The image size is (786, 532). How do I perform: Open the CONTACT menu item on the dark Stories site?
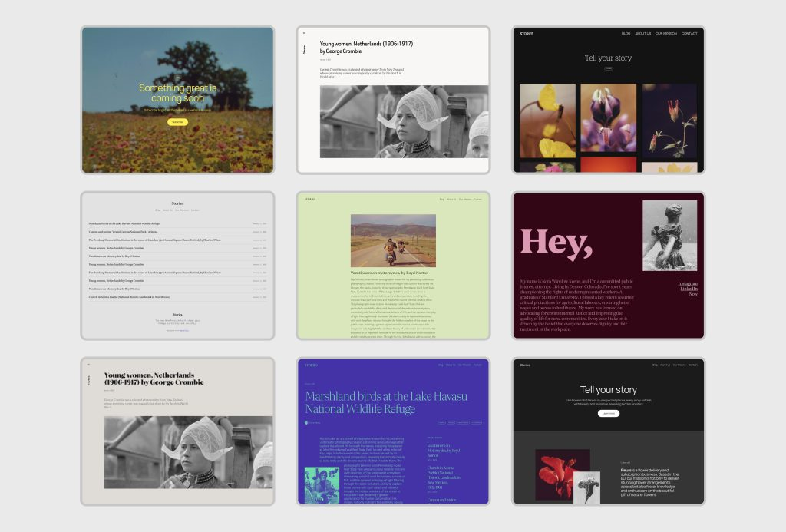pos(691,34)
